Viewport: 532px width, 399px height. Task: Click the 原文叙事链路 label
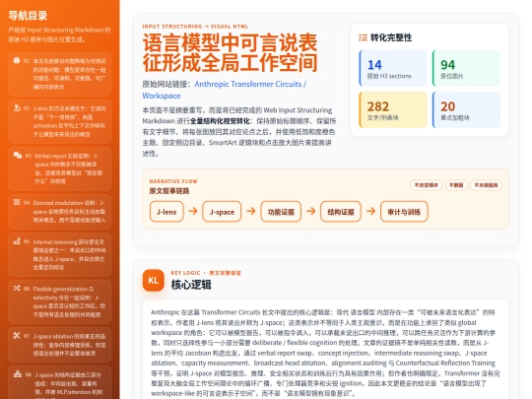[169, 191]
